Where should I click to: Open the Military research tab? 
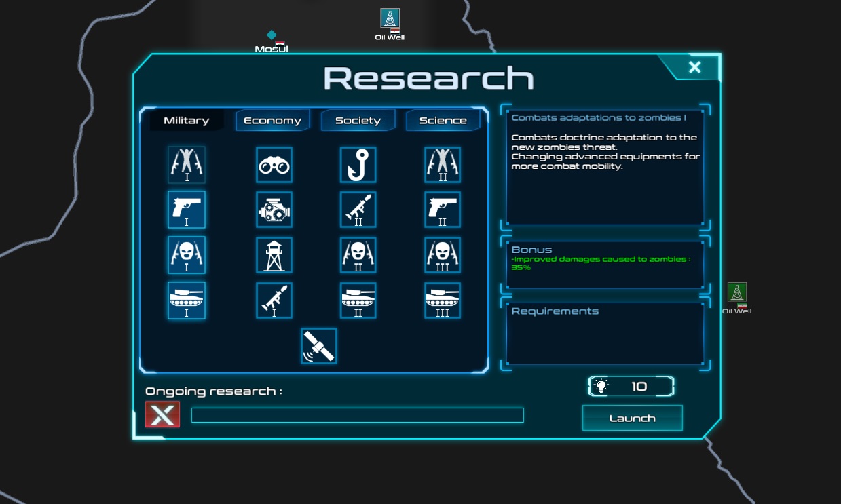tap(186, 121)
